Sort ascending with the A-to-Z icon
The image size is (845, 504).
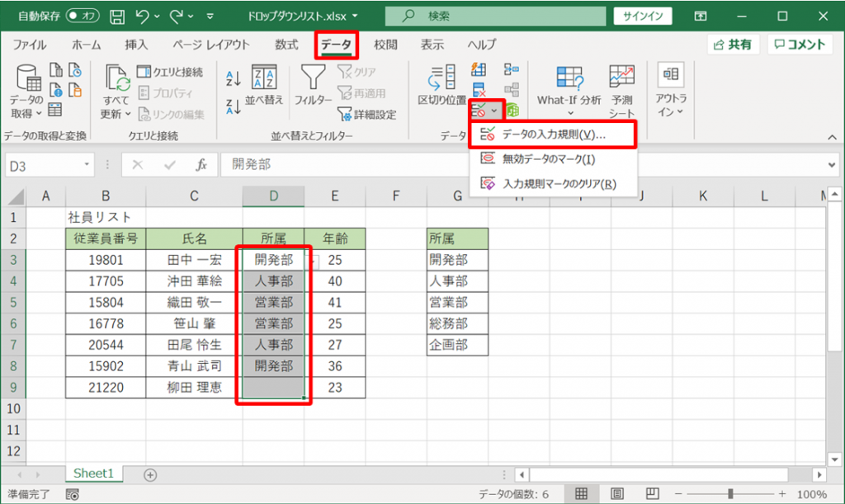tap(234, 79)
